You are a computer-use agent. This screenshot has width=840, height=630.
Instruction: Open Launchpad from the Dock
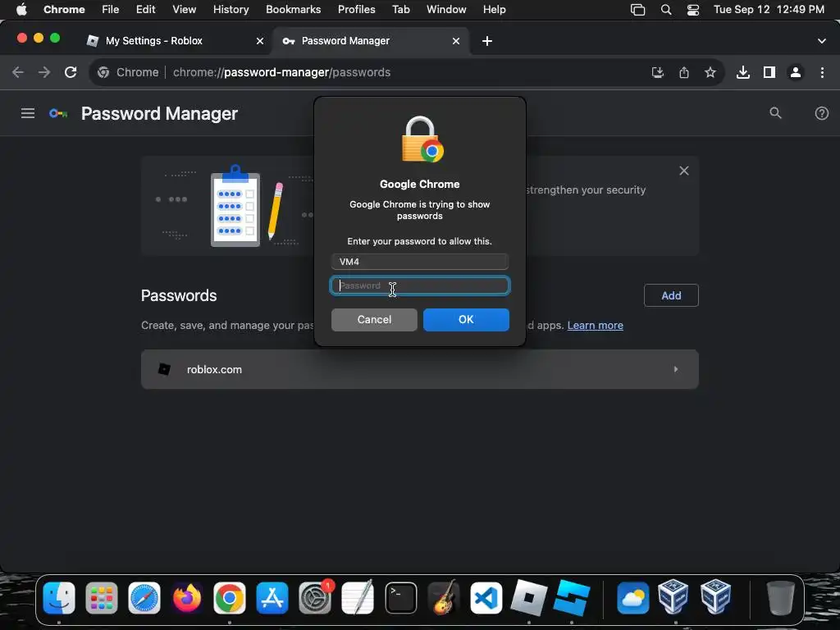point(101,597)
